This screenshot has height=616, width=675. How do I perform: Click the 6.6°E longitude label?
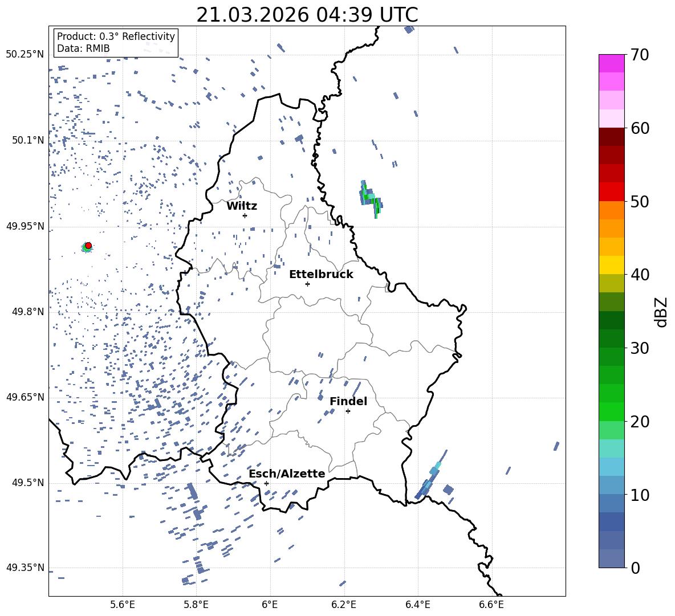pos(491,605)
